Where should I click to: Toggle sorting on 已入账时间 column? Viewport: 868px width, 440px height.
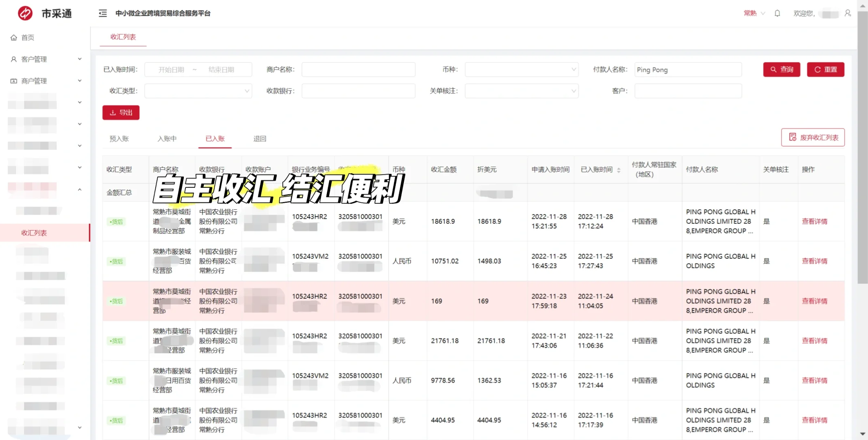[x=619, y=169]
